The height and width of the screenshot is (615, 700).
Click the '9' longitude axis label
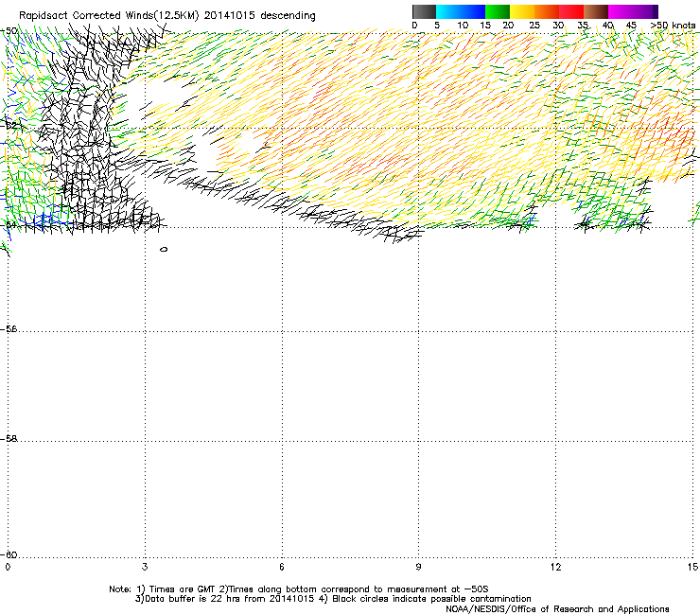tap(418, 567)
